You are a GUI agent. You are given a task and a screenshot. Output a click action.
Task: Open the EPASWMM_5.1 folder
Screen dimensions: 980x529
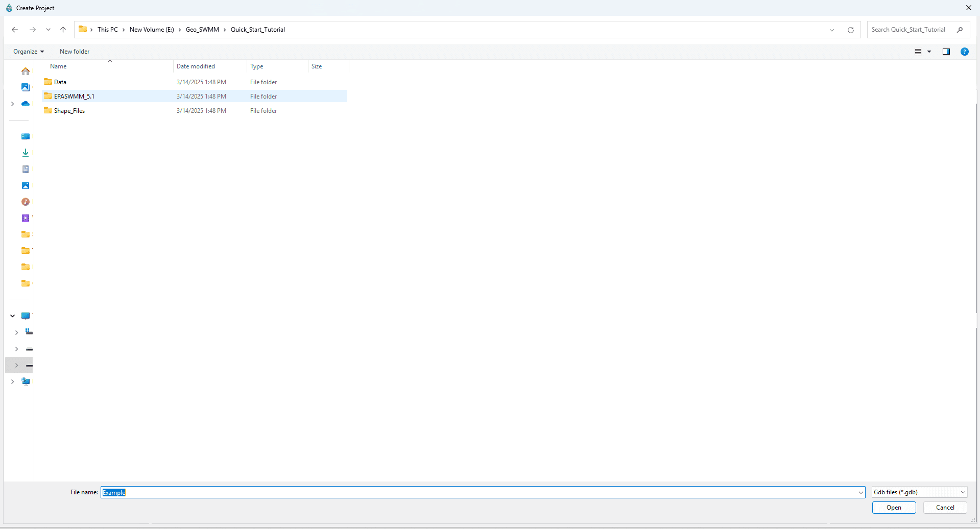click(74, 96)
